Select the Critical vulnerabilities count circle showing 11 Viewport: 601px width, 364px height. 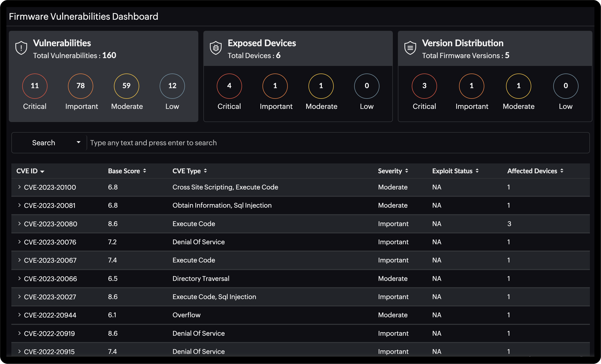click(35, 86)
